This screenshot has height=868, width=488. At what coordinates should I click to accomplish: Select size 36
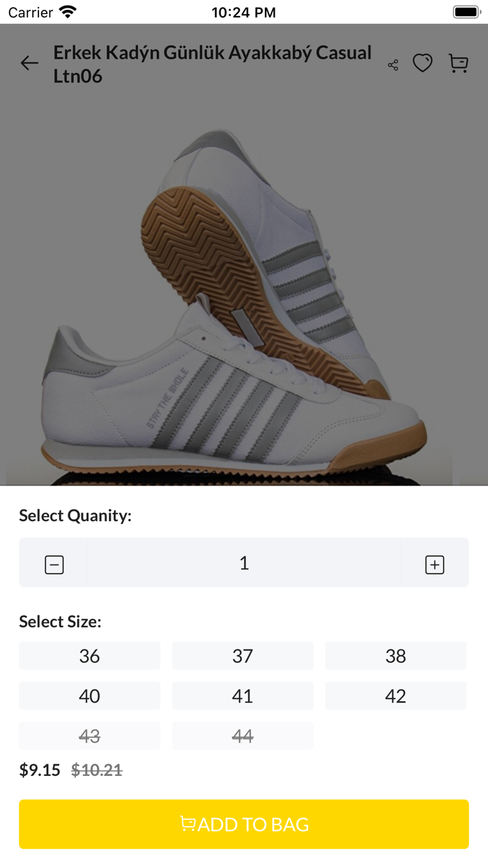click(89, 656)
